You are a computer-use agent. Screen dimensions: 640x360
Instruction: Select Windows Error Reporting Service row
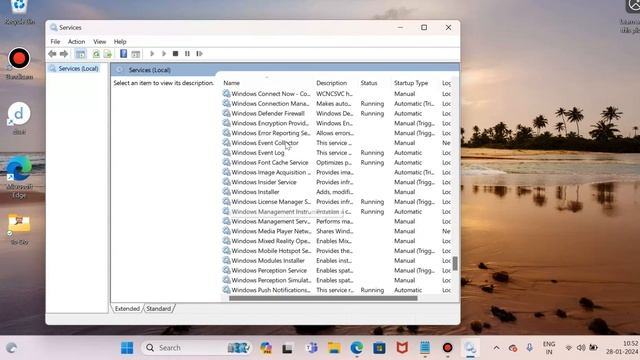[337, 133]
